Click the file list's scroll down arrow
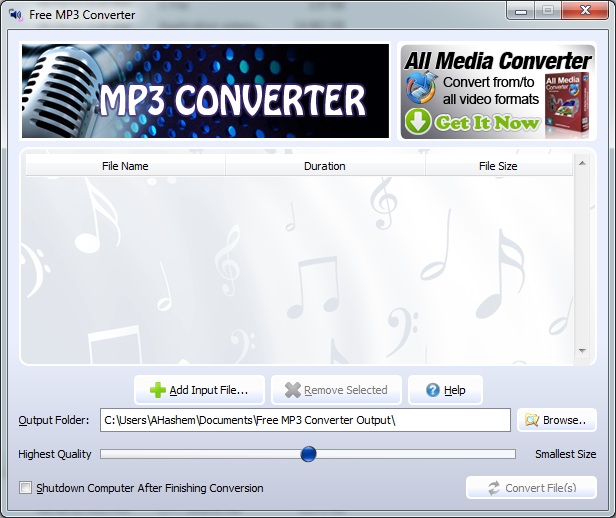Viewport: 616px width, 518px height. click(582, 352)
